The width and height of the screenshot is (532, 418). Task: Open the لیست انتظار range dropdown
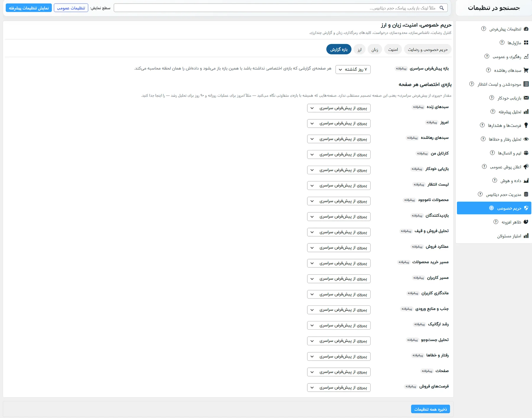339,186
